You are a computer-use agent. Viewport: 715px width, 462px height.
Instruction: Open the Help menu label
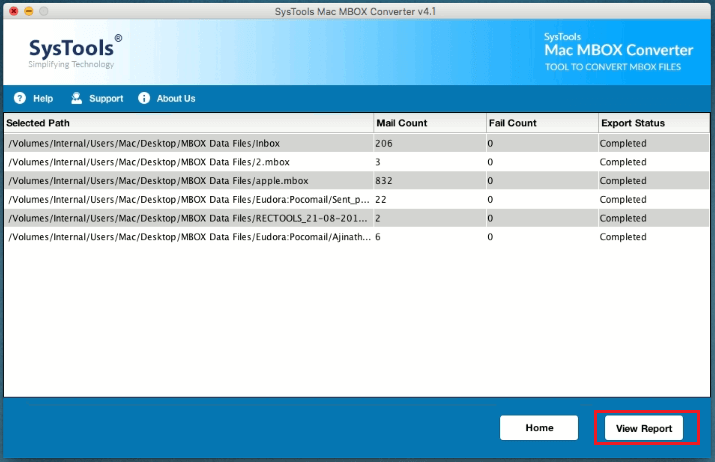[x=43, y=99]
